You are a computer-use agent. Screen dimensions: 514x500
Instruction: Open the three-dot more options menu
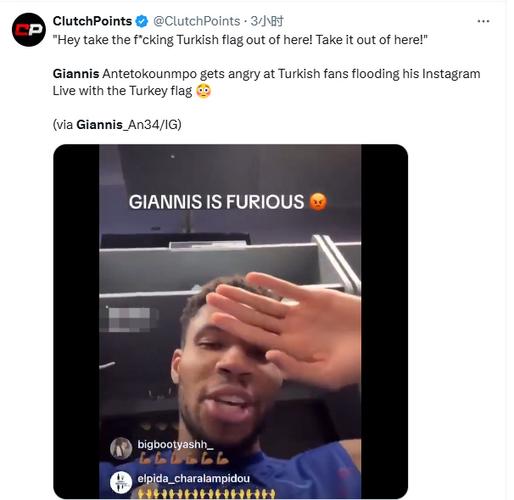pyautogui.click(x=483, y=21)
